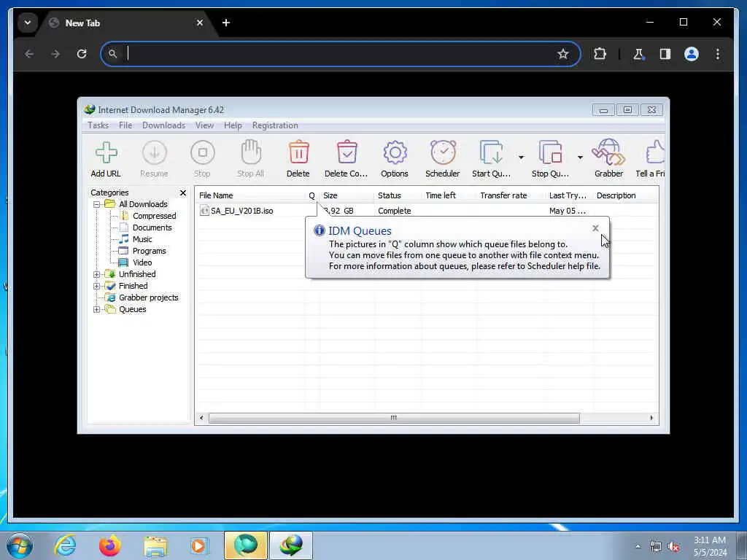This screenshot has height=560, width=747.
Task: Select the All Downloads folder
Action: click(x=143, y=204)
